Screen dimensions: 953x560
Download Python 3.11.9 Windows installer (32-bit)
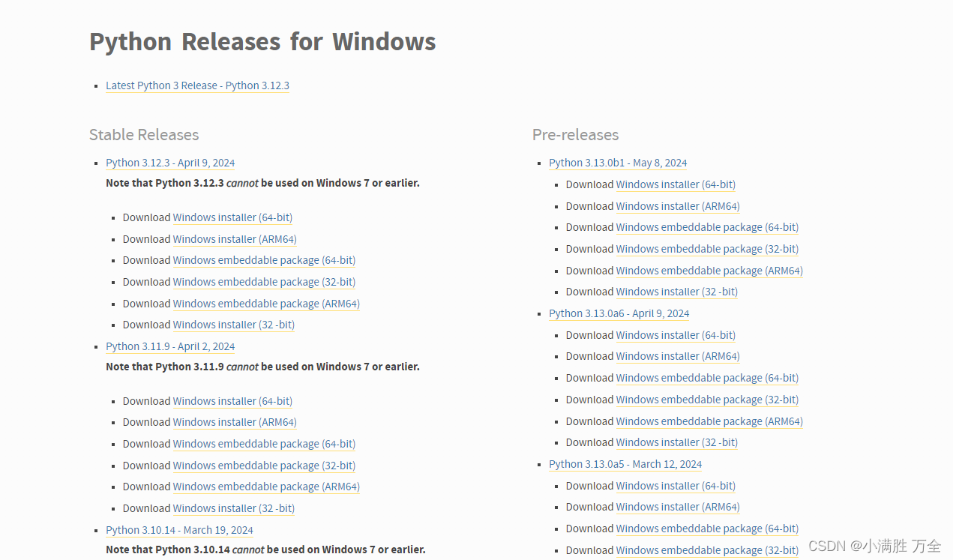[234, 508]
